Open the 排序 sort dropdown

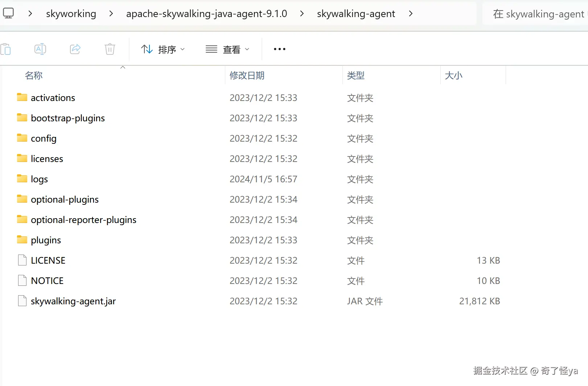163,49
